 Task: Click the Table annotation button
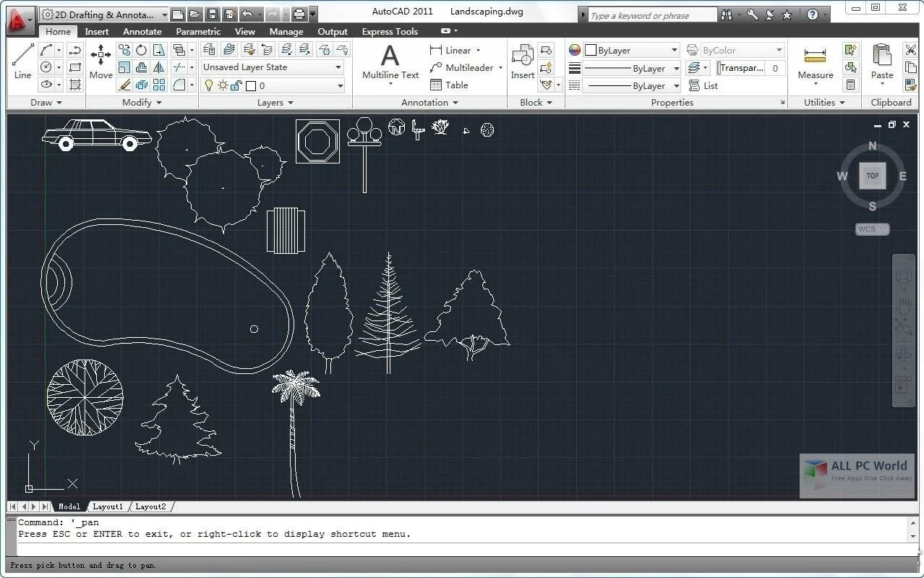[449, 85]
